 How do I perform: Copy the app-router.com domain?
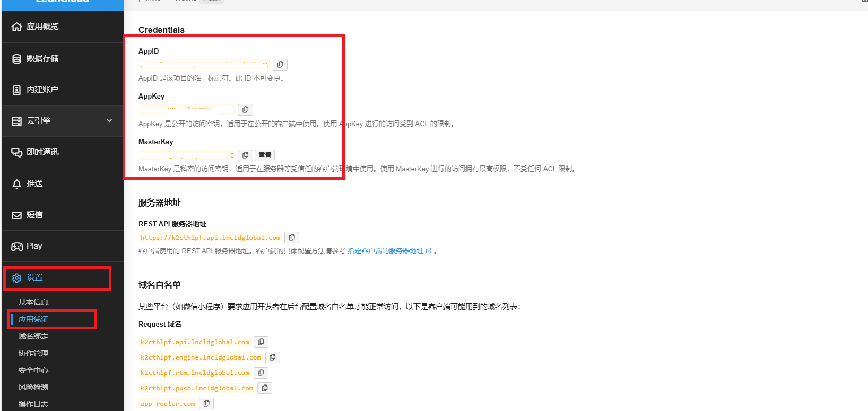tap(206, 404)
